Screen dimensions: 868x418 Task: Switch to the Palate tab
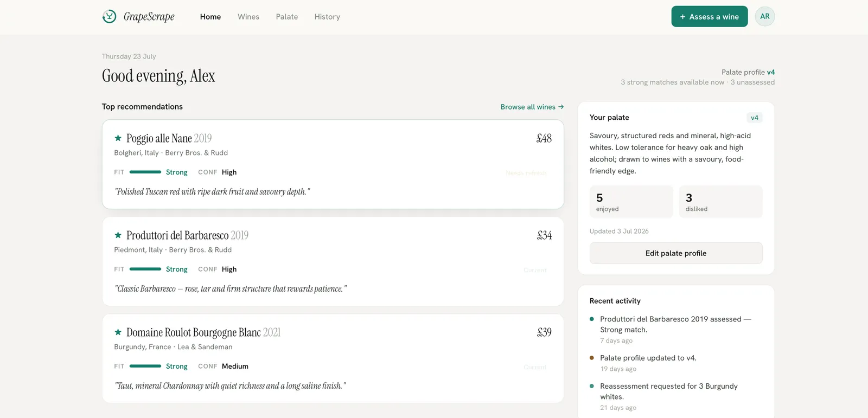coord(287,17)
